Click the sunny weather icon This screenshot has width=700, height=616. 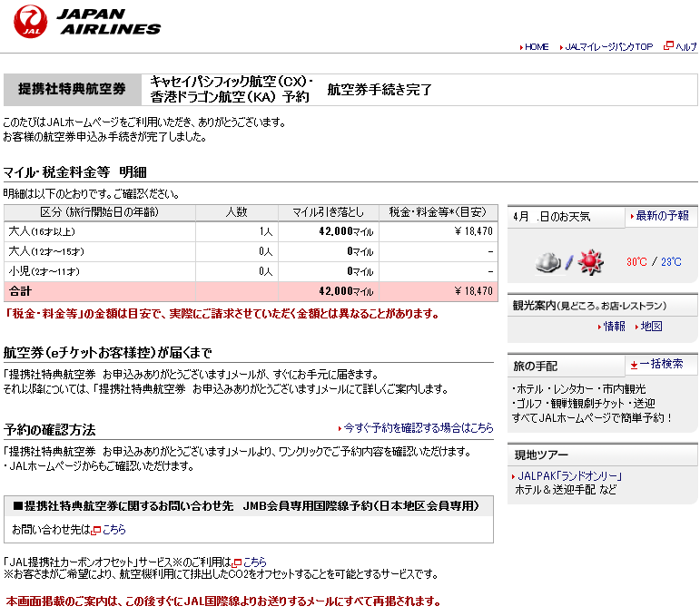[x=590, y=262]
